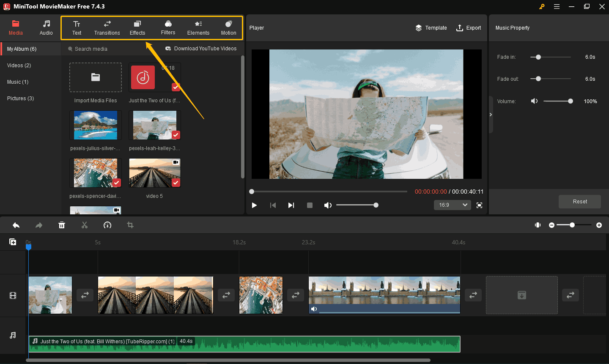Open the Media tab
The height and width of the screenshot is (364, 609).
click(16, 27)
